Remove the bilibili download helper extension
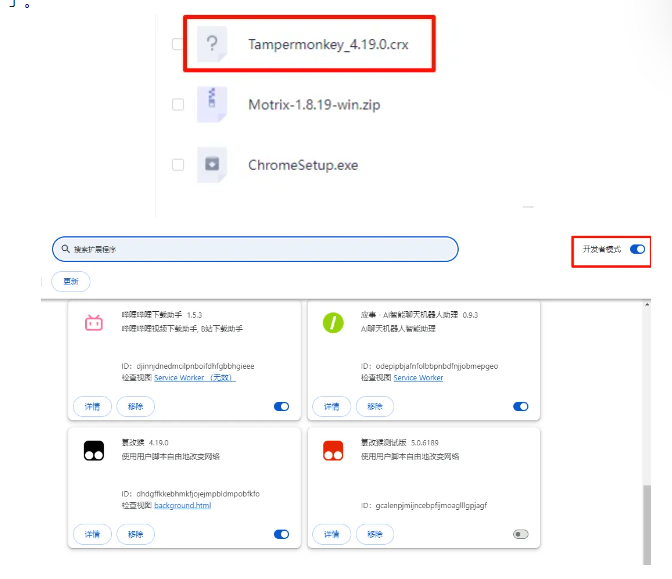This screenshot has width=672, height=579. point(135,406)
